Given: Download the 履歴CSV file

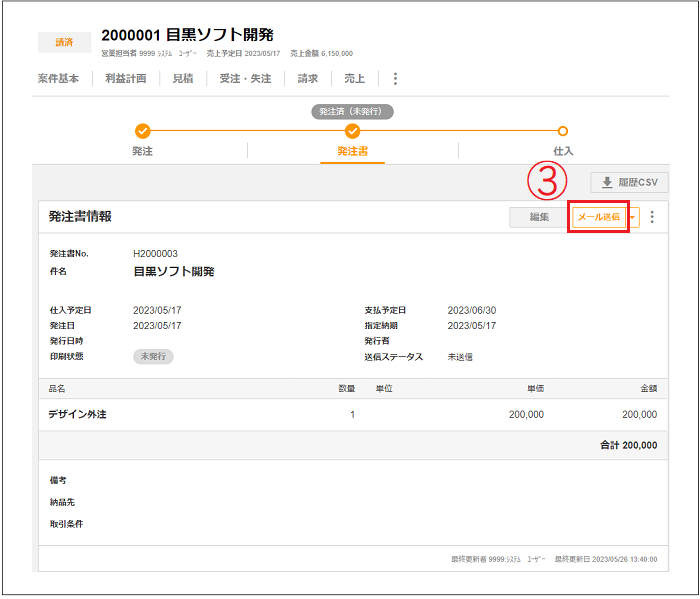Looking at the screenshot, I should tap(629, 183).
